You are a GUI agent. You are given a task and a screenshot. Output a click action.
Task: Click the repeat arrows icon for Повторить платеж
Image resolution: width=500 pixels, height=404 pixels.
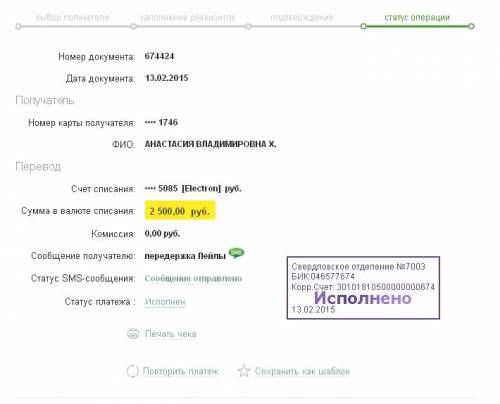[132, 371]
